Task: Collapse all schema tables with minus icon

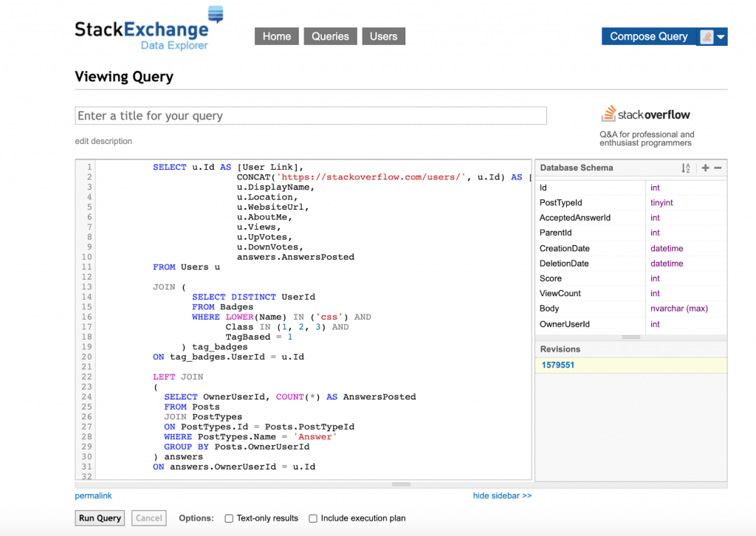Action: tap(718, 168)
